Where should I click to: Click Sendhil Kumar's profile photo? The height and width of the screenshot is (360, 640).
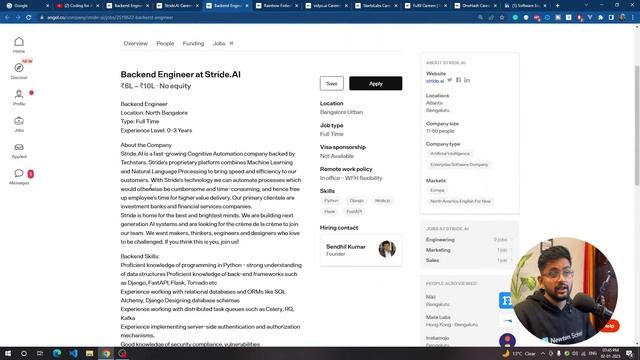coord(387,249)
